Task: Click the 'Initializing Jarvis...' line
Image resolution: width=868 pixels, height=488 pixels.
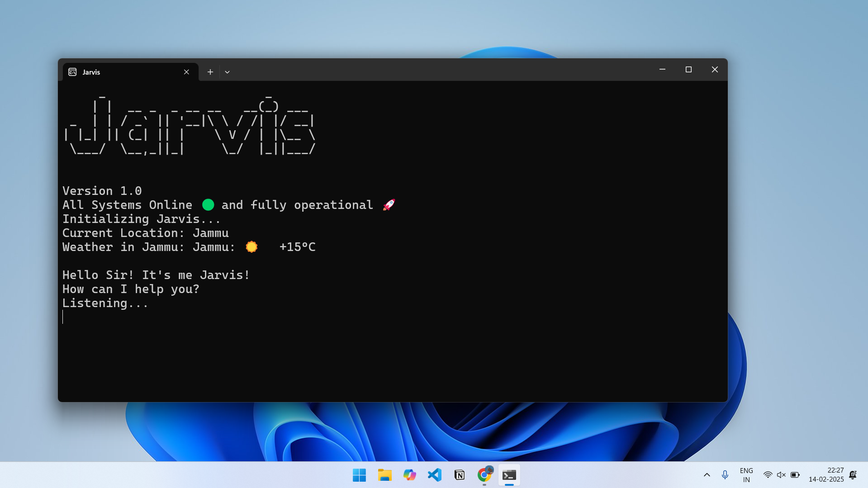Action: [x=142, y=219]
